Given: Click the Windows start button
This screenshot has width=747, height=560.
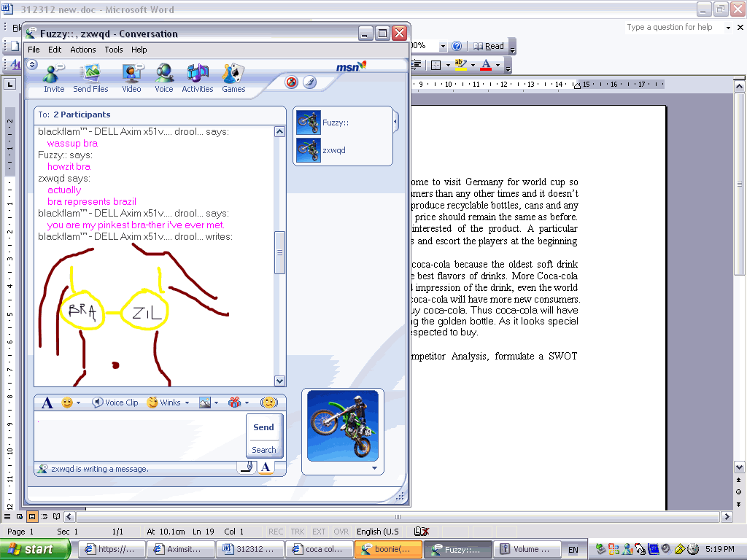Looking at the screenshot, I should [x=35, y=550].
